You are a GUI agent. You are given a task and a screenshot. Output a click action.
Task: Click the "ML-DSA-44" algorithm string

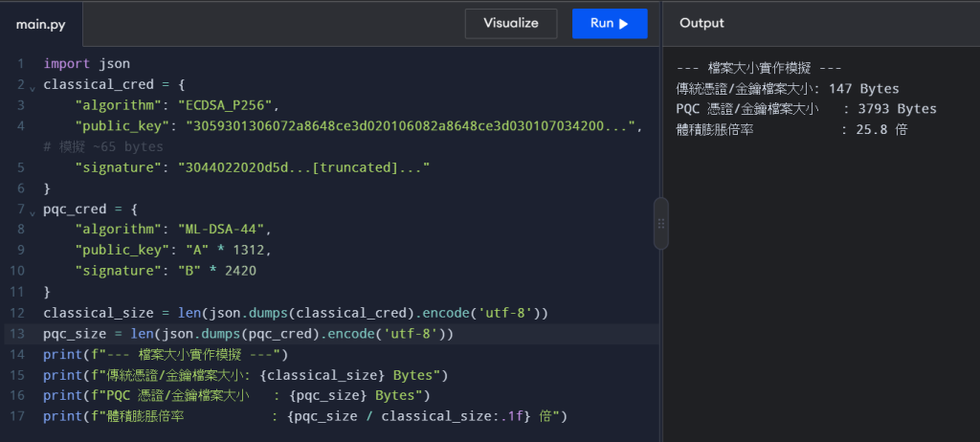click(221, 230)
